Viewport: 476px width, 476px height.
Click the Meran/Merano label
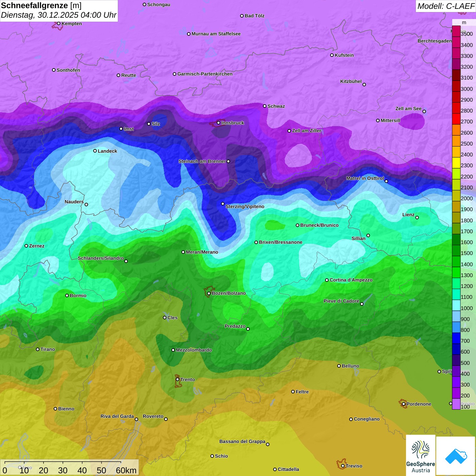point(202,252)
